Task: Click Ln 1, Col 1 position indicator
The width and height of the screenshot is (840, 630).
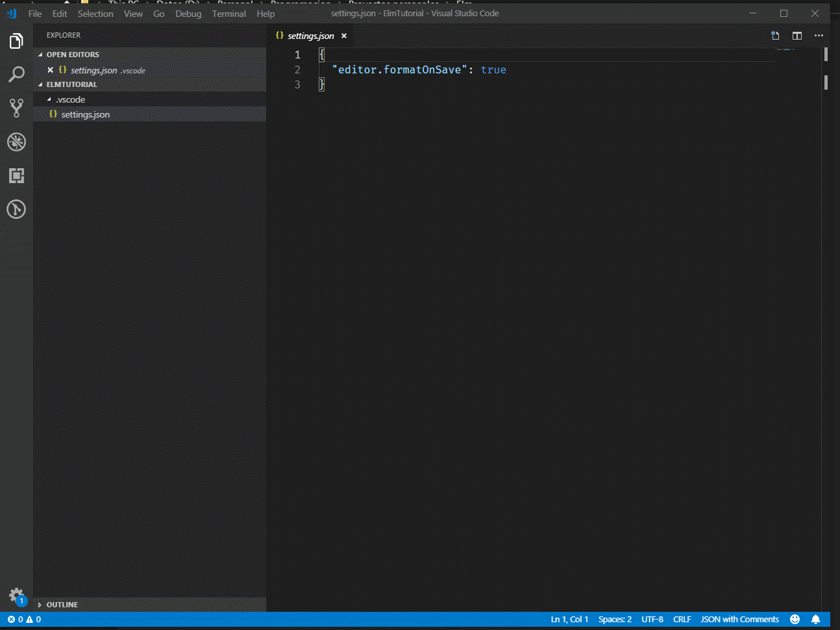Action: 569,619
